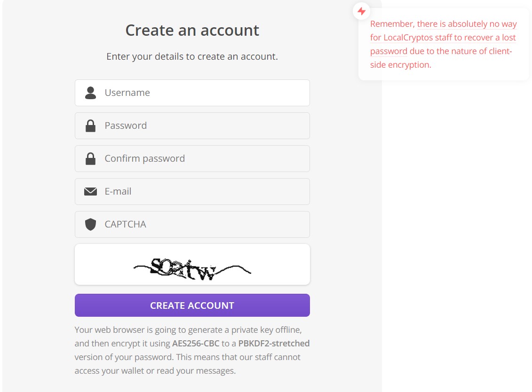The width and height of the screenshot is (532, 392).
Task: Click the CAPTCHA image to refresh it
Action: click(192, 265)
